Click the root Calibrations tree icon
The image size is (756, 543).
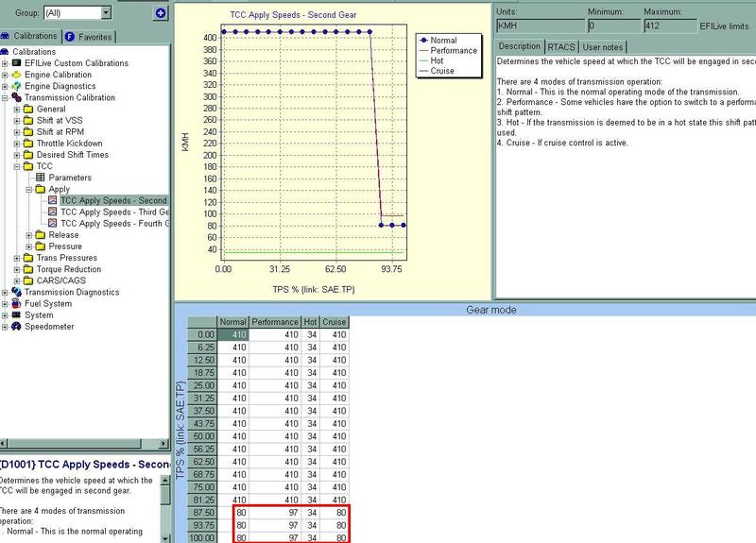click(x=5, y=52)
